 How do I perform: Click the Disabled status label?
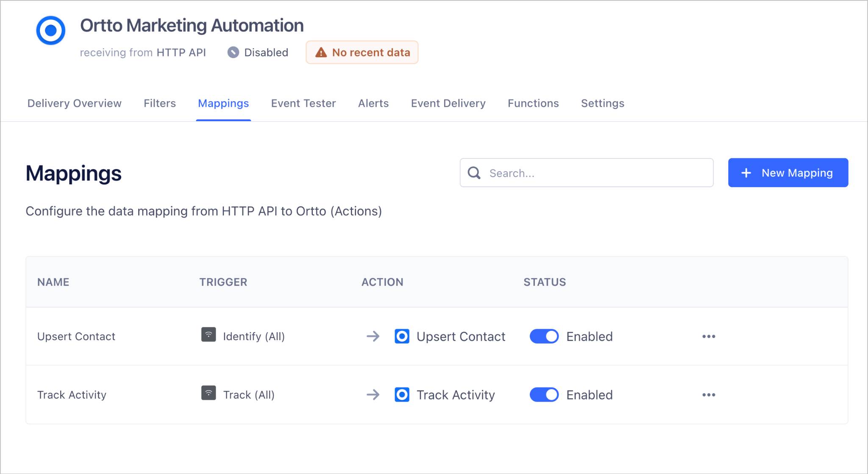266,53
